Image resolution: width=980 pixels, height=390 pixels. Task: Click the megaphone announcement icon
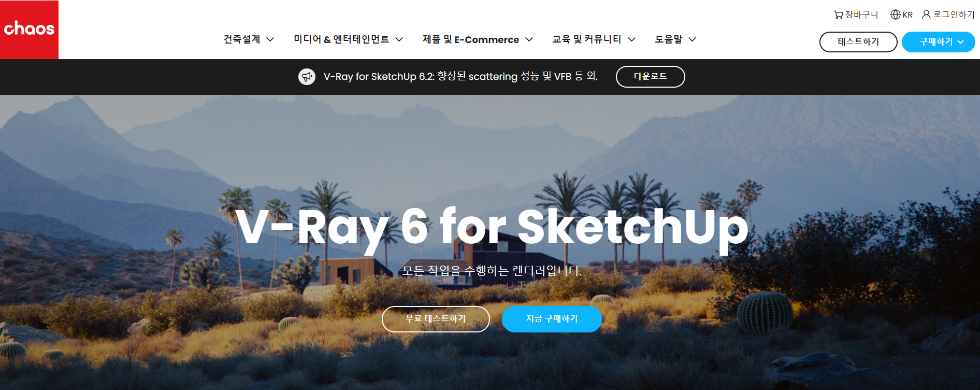pos(307,77)
